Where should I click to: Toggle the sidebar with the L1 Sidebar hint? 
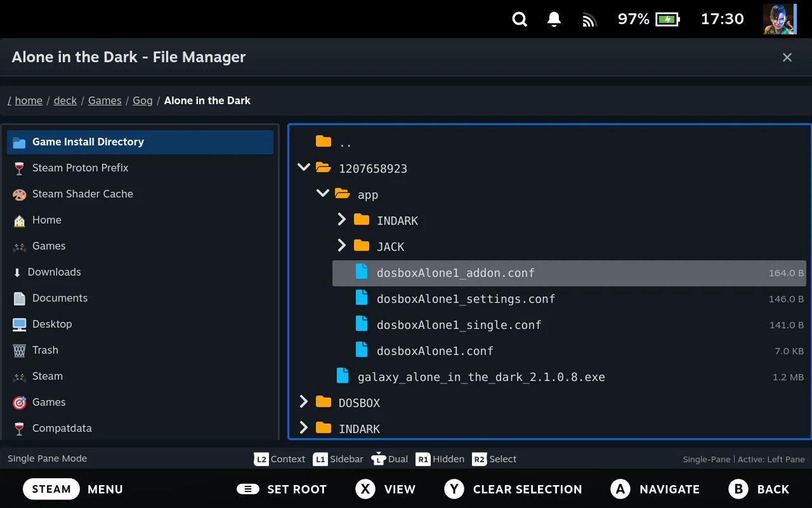point(338,459)
